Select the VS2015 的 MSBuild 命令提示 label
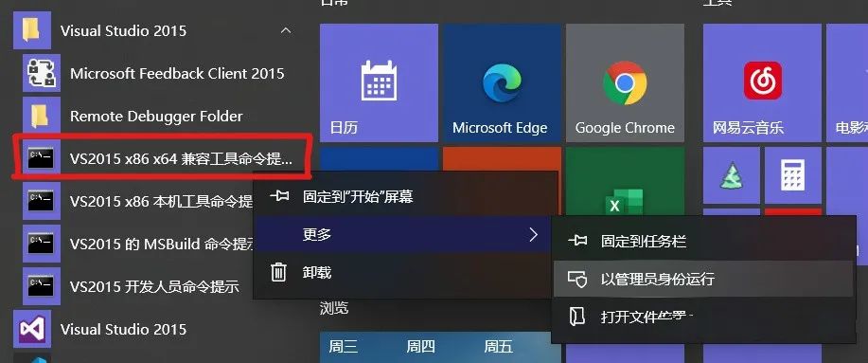Viewport: 868px width, 363px height. tap(161, 244)
